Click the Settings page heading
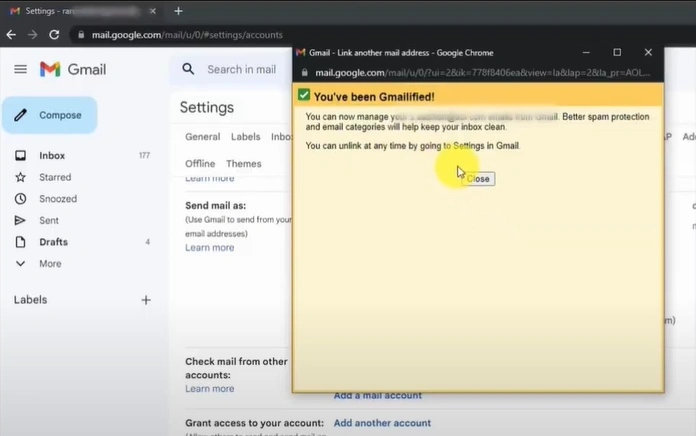696x436 pixels. click(207, 107)
